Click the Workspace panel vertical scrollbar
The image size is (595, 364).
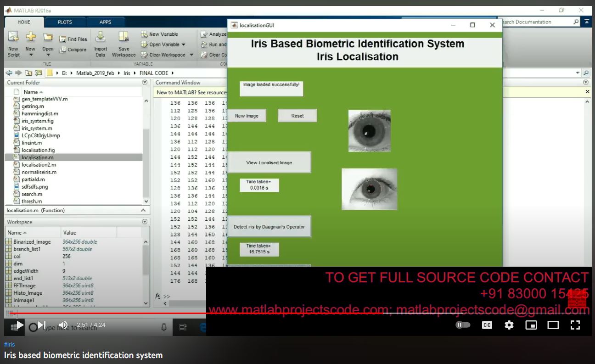coord(146,273)
